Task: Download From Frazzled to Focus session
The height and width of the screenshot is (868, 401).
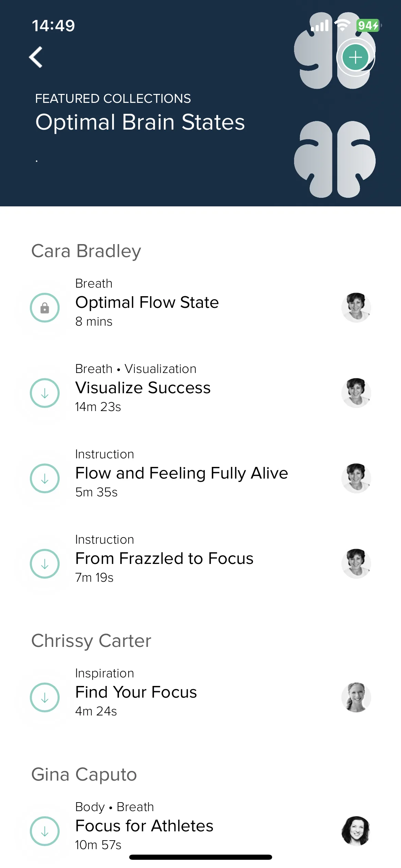Action: click(x=45, y=564)
